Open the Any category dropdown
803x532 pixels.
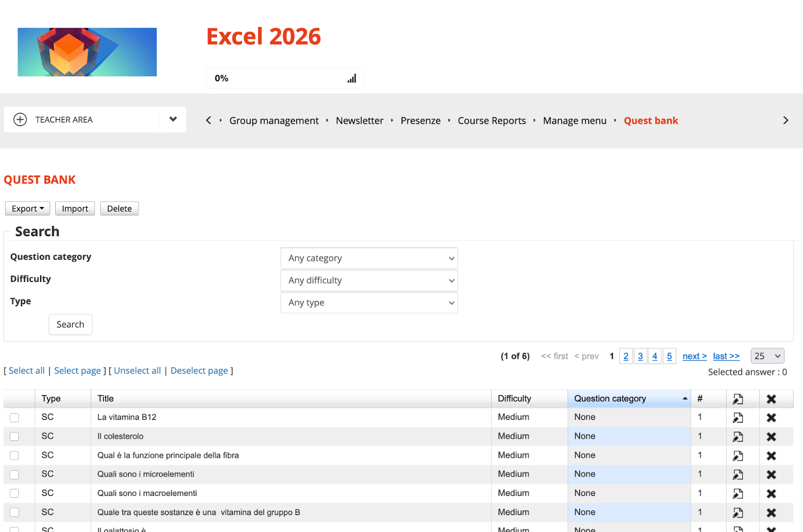click(369, 258)
